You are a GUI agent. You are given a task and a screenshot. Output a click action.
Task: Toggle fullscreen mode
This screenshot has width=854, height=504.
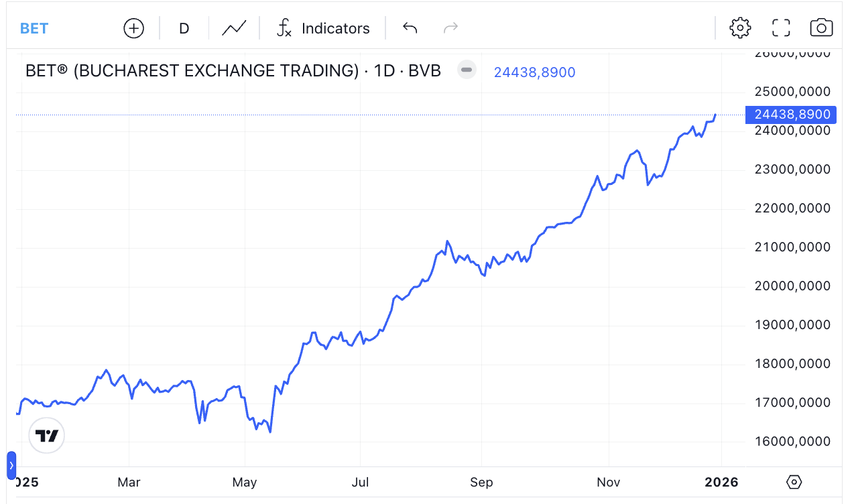click(x=781, y=28)
